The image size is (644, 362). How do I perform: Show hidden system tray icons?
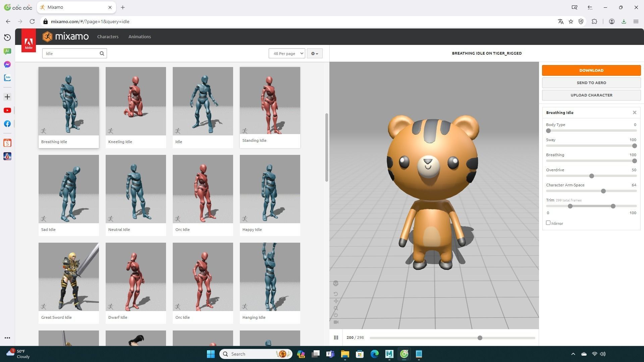[x=573, y=354]
